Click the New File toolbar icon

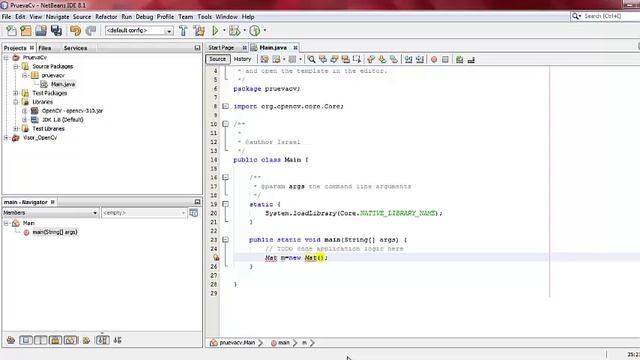11,31
